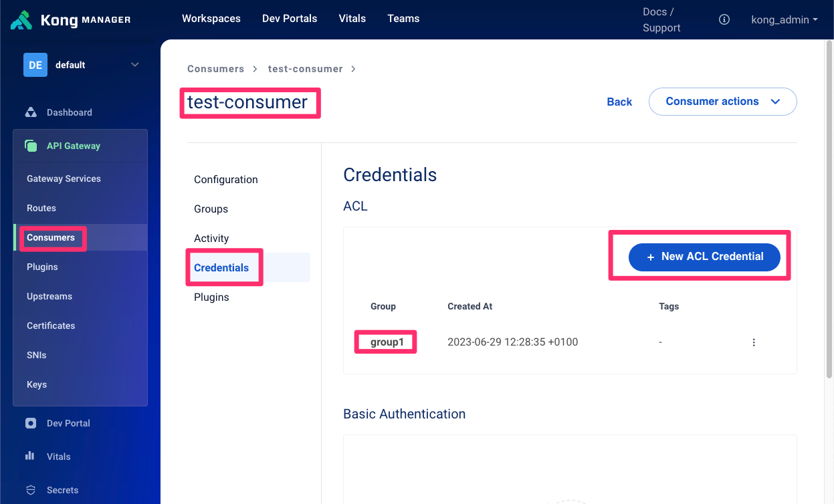Open Routes in the sidebar
The image size is (834, 504).
pos(41,208)
